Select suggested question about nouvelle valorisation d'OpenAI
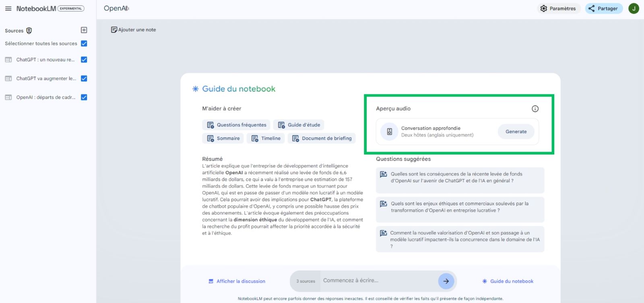 click(x=460, y=239)
